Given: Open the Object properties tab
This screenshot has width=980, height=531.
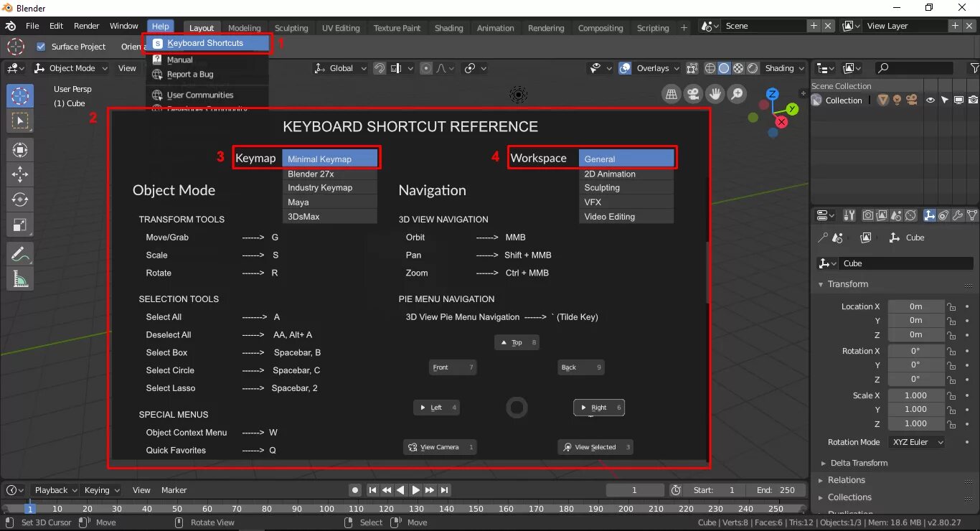Looking at the screenshot, I should pyautogui.click(x=930, y=215).
